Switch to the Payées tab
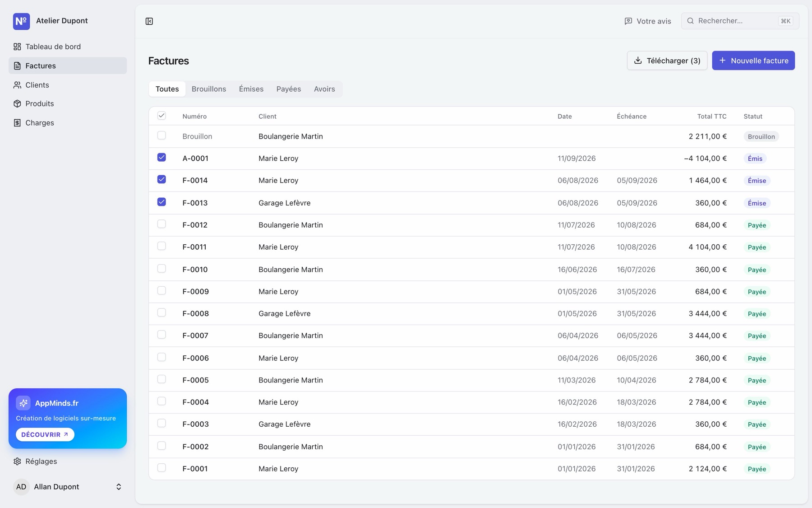The height and width of the screenshot is (508, 812). tap(289, 89)
